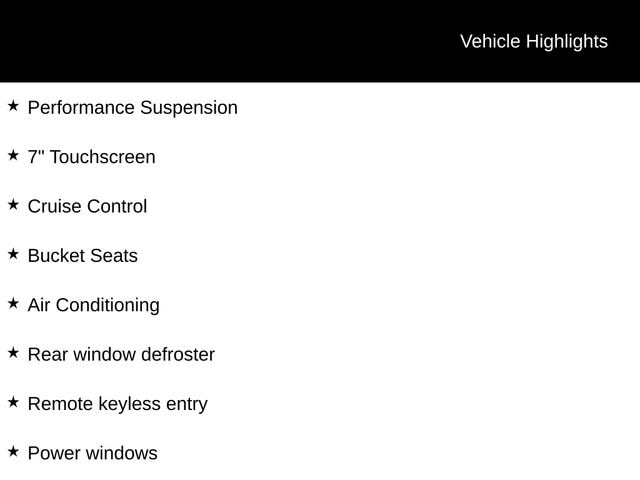Click the star next to Remote keyless entry
Viewport: 640px width, 480px height.
(13, 401)
